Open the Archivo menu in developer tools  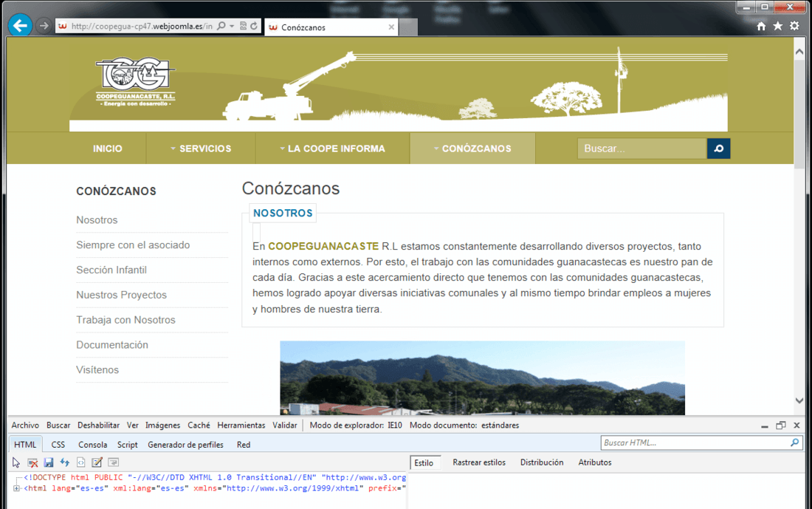click(25, 426)
